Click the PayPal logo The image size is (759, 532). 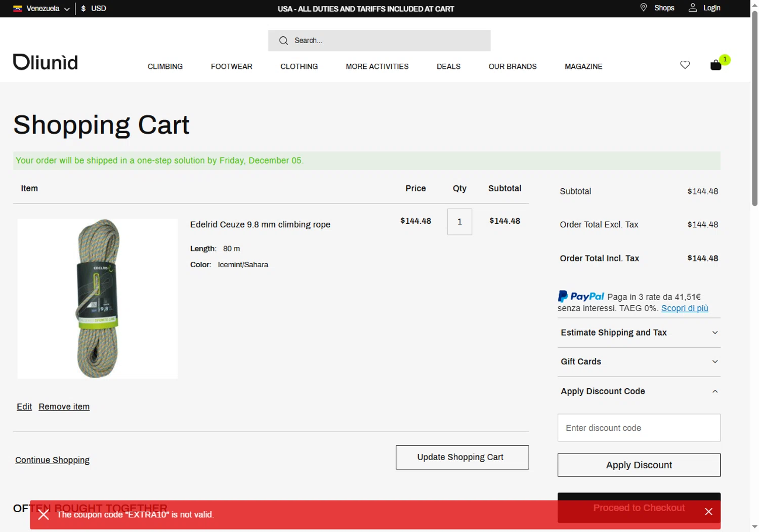[581, 297]
